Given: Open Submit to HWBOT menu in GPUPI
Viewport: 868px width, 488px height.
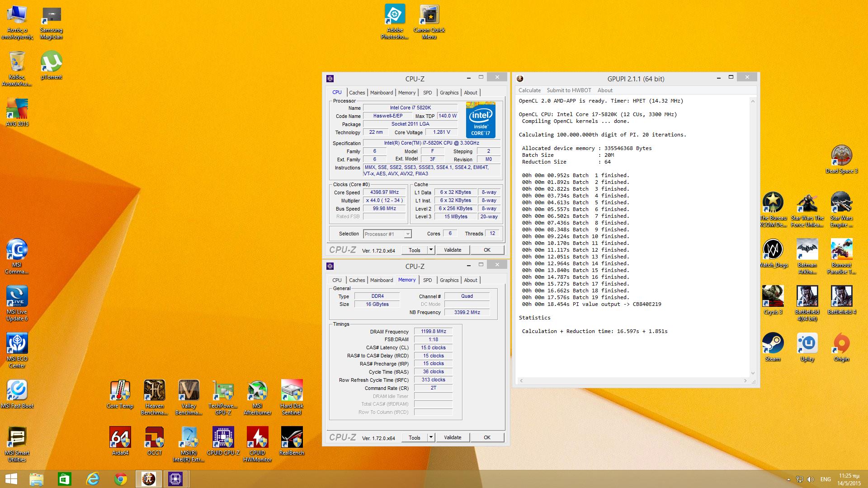Looking at the screenshot, I should pos(569,90).
